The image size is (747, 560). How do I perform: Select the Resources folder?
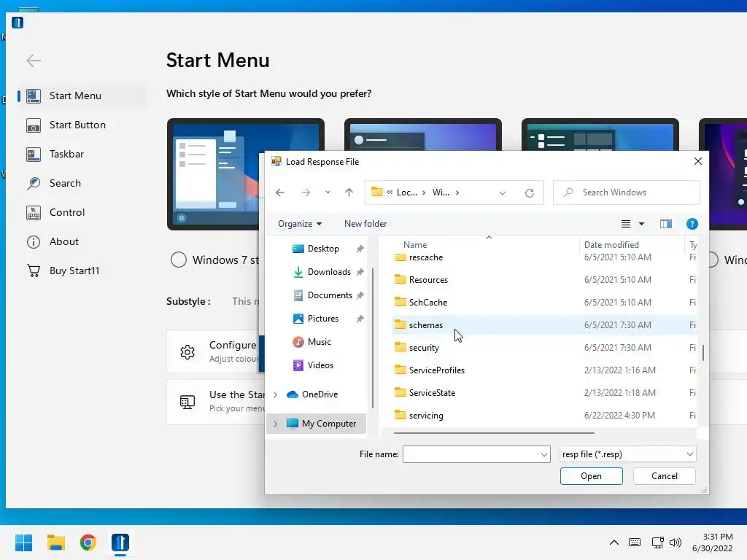(x=543, y=279)
